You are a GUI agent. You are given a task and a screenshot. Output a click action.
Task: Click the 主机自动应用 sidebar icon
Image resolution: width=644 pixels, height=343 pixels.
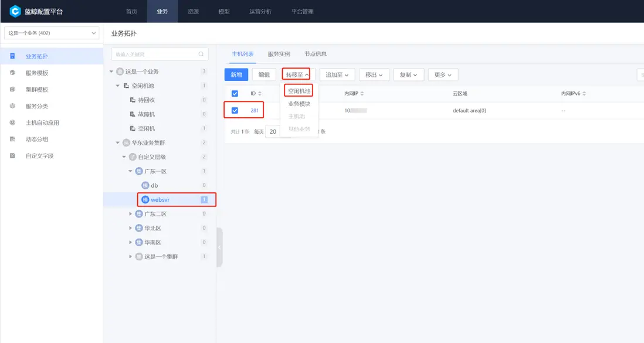pos(12,123)
